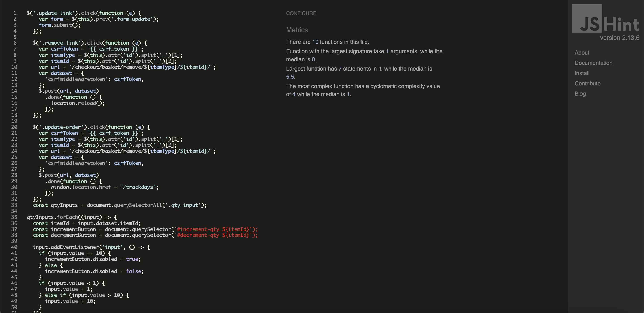This screenshot has height=313, width=644.
Task: Open the Documentation link
Action: 593,63
